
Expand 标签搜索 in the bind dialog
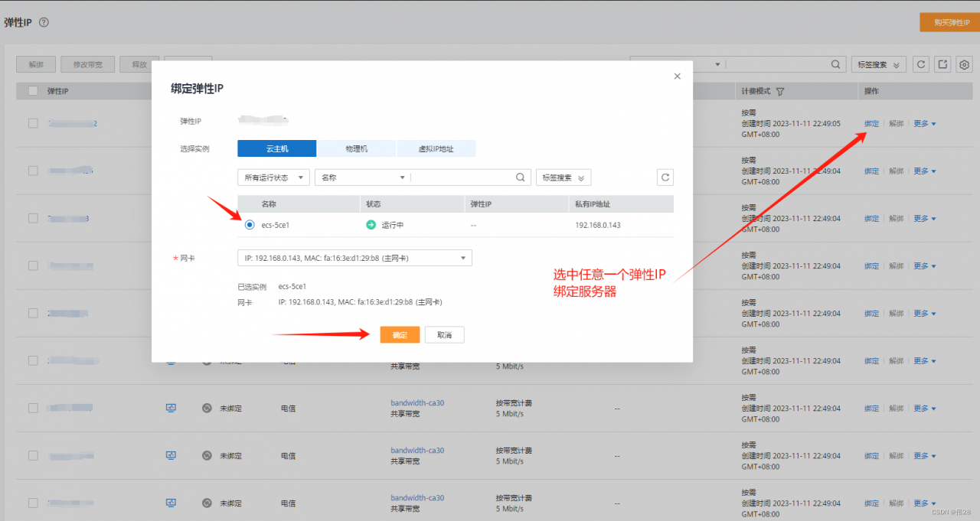tap(563, 177)
